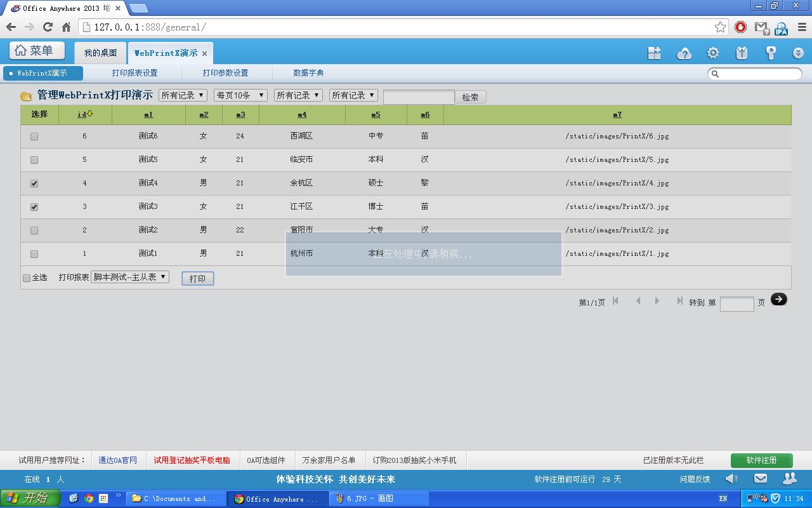
Task: Open 打印参数设置 submenu
Action: [x=225, y=73]
